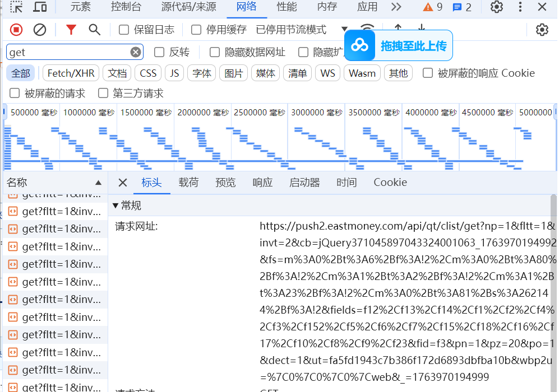
Task: Enable Disable cache checkbox
Action: pos(196,30)
